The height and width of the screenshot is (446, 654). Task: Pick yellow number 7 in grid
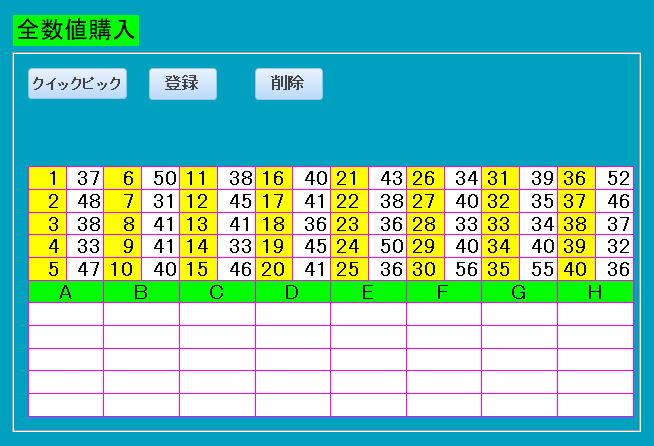[123, 201]
